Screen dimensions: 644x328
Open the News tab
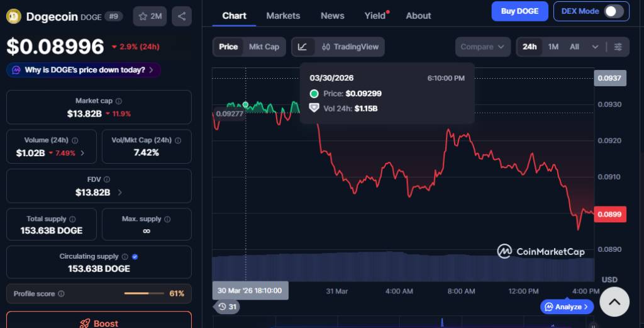(x=332, y=16)
